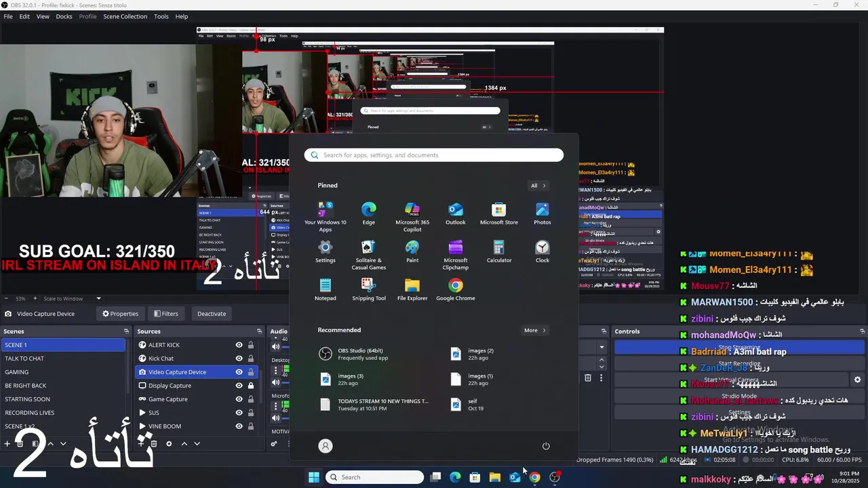Open the scene transition dropdown arrow

601,347
